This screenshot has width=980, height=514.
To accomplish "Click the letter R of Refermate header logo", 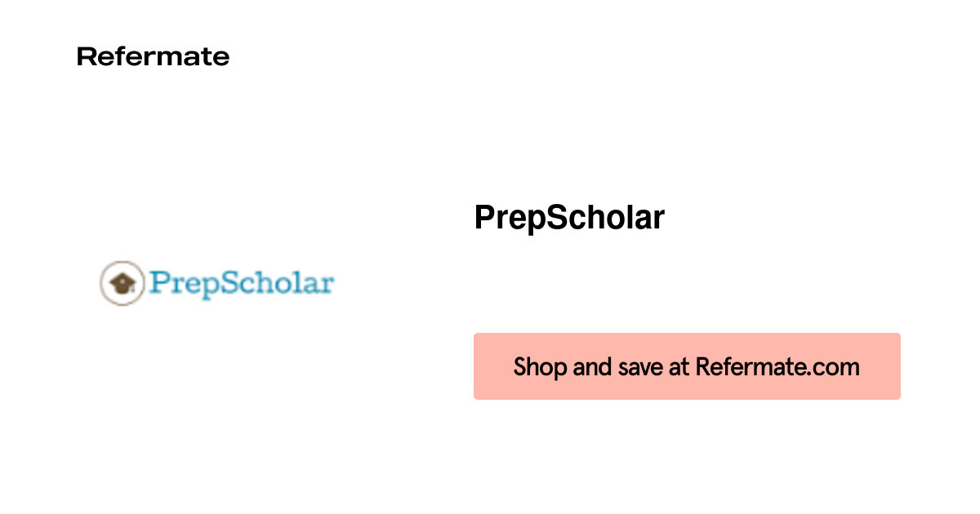I will pyautogui.click(x=84, y=57).
